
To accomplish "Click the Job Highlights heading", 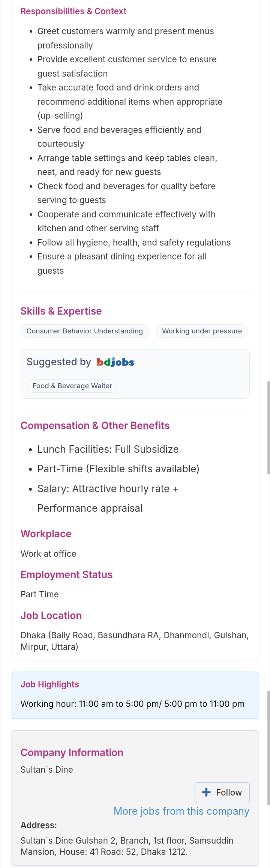I will pos(50,684).
